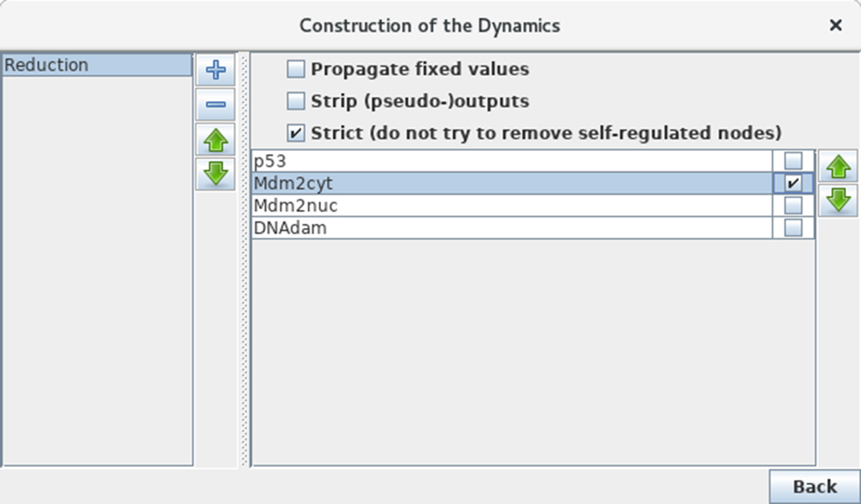Image resolution: width=861 pixels, height=504 pixels.
Task: Close the Construction of the Dynamics dialog
Action: pyautogui.click(x=835, y=25)
